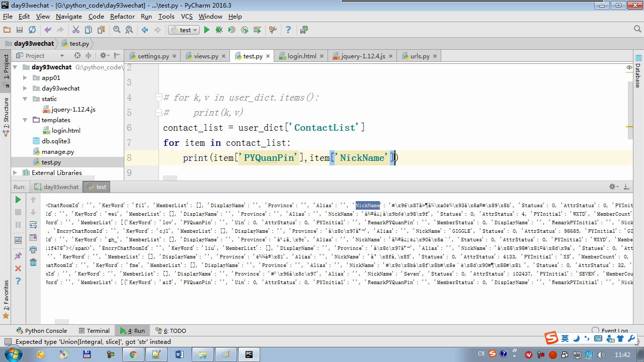Image resolution: width=644 pixels, height=362 pixels.
Task: Rerun 'test' from Run panel
Action: click(x=18, y=200)
